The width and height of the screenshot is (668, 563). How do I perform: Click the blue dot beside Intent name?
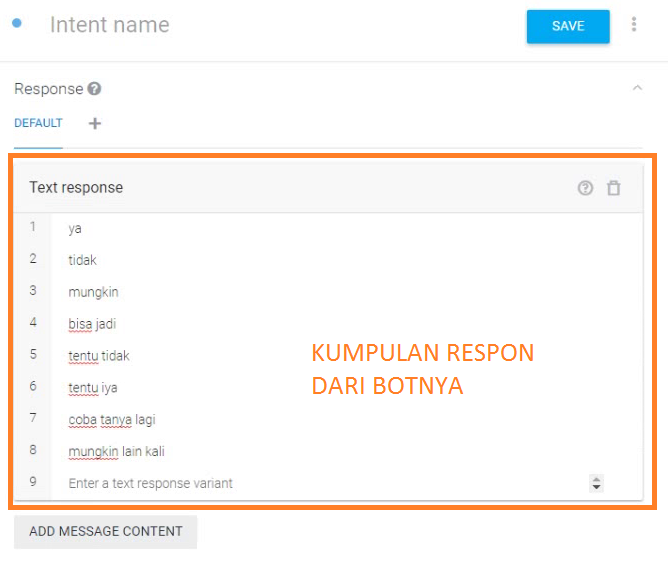17,23
